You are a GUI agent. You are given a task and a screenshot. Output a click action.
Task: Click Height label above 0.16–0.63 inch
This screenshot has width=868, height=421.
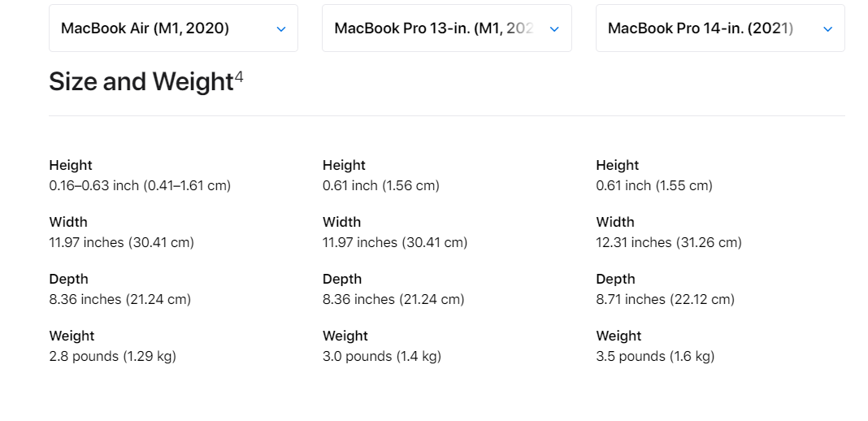[x=71, y=165]
